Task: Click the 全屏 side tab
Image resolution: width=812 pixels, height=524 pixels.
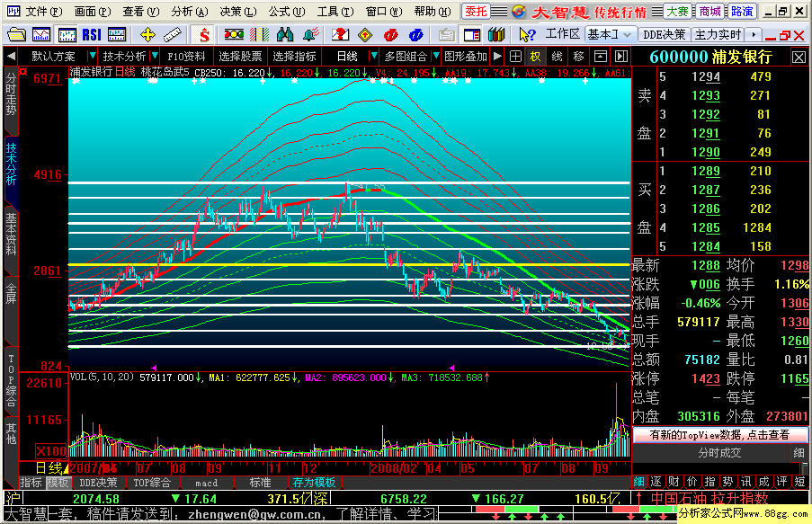Action: (11, 293)
